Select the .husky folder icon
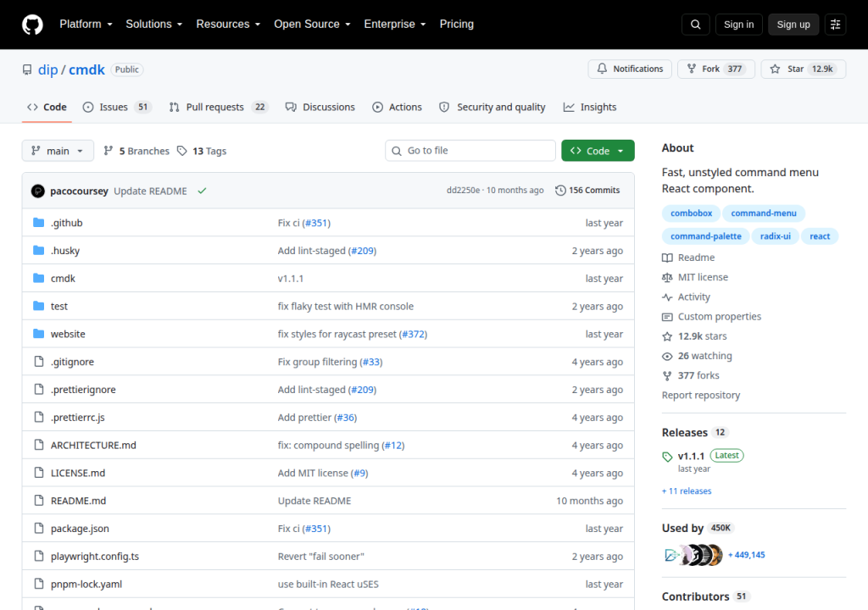This screenshot has height=610, width=868. point(38,250)
